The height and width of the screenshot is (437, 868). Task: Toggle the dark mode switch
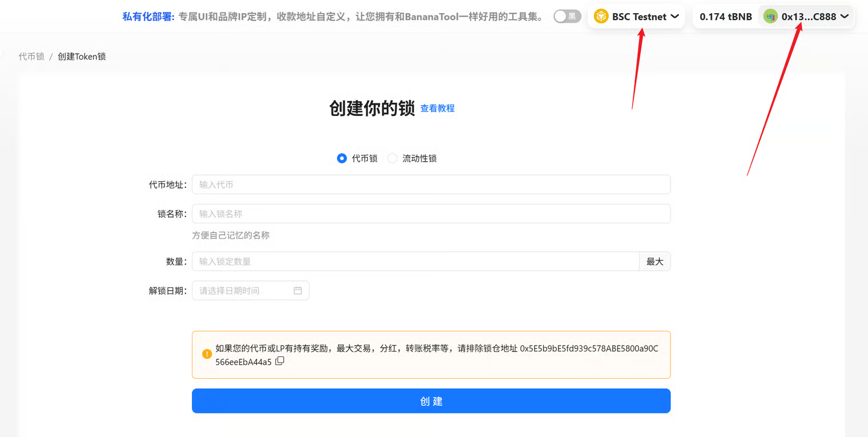567,17
